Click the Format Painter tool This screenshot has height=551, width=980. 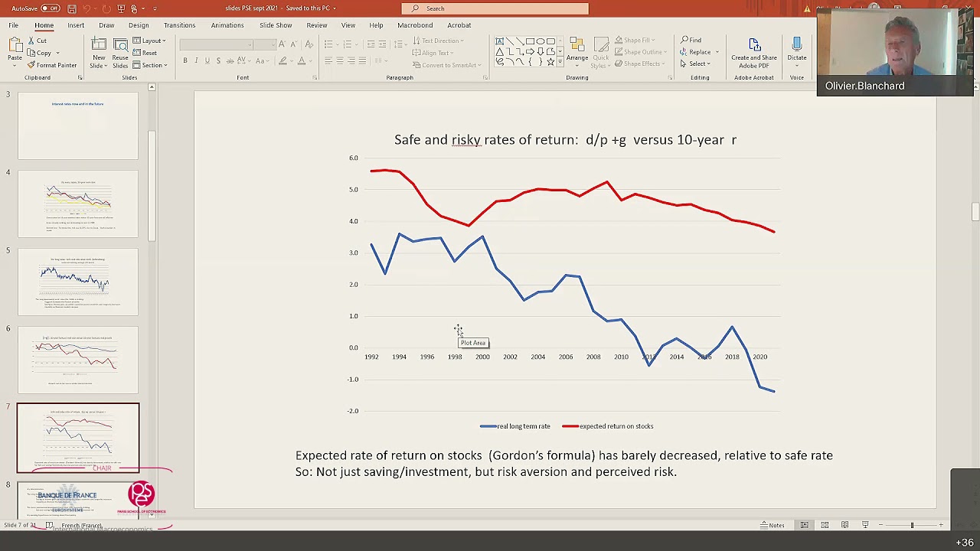click(x=51, y=65)
